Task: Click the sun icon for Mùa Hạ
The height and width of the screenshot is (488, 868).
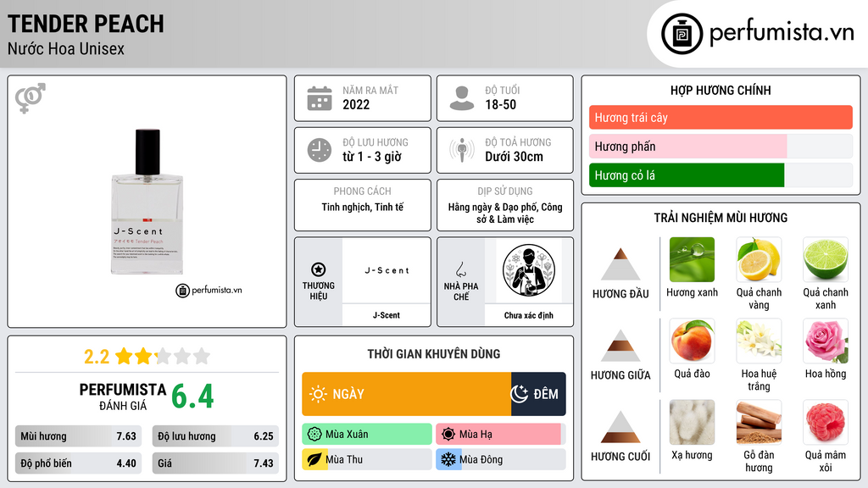Action: [448, 435]
